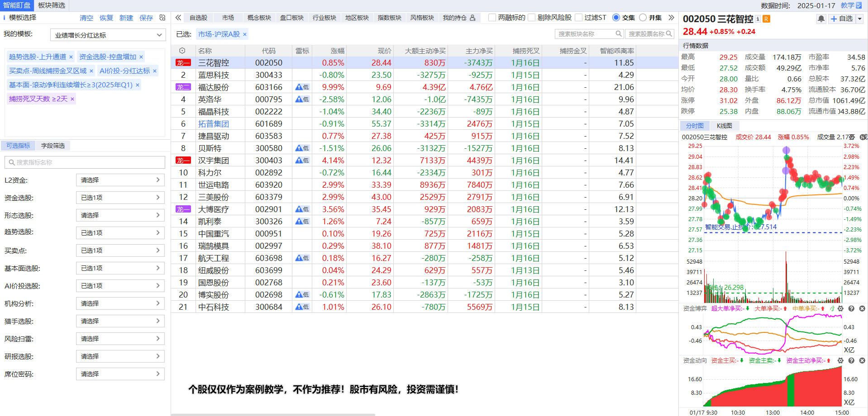
Task: Tick the 剔除风险股 checkbox
Action: click(532, 18)
